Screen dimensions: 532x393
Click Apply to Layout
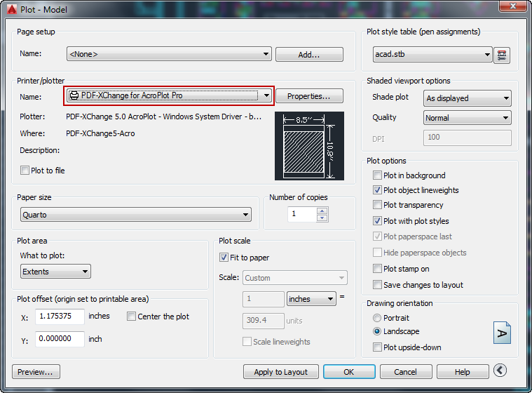pos(280,372)
